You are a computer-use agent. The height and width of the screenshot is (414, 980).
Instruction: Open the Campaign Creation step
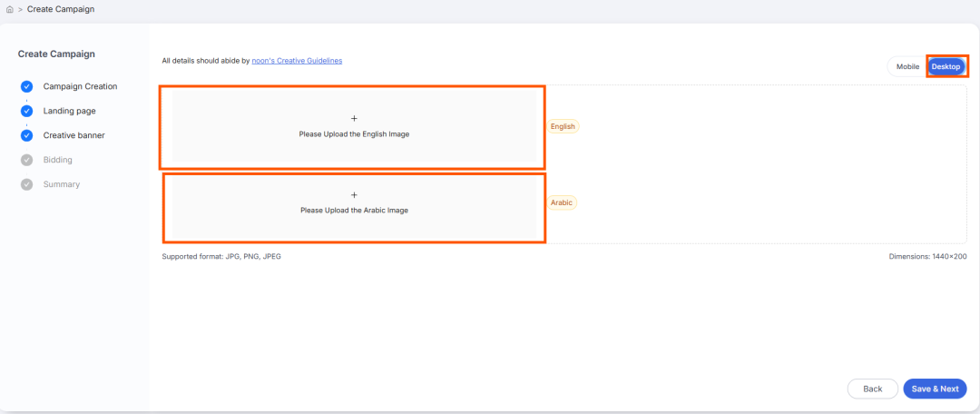tap(80, 86)
